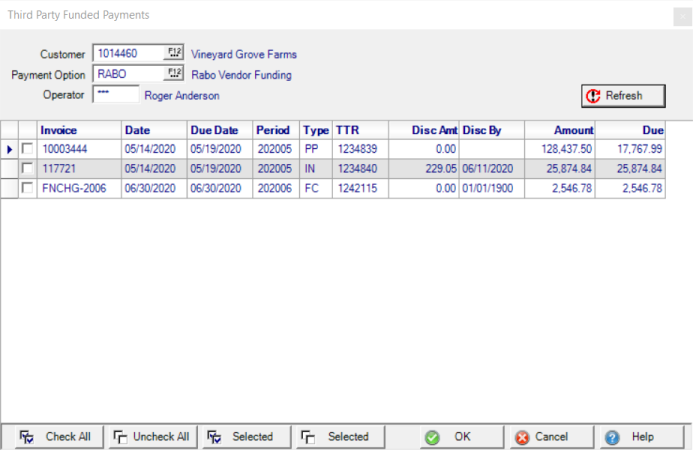Open Customer lookup F12 icon
The height and width of the screenshot is (450, 693).
coord(175,53)
